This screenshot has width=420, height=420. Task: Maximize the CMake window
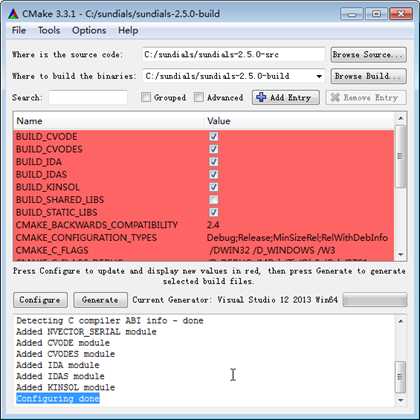(376, 14)
